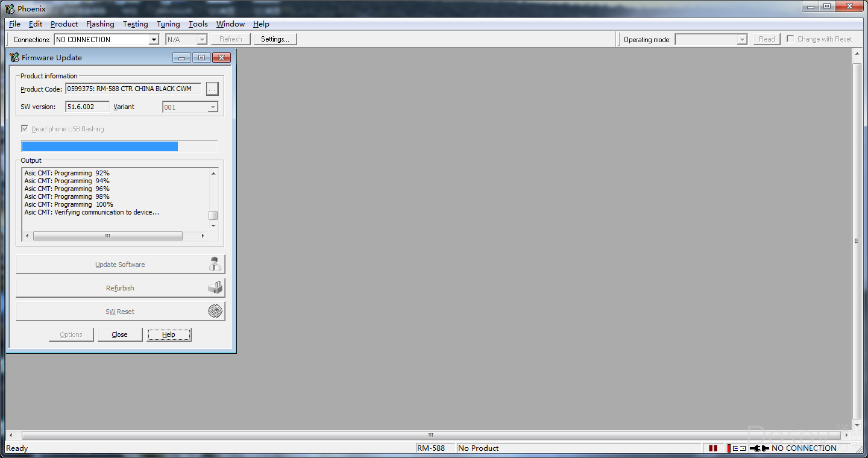Toggle Dead phone USB flashing checkbox

25,128
